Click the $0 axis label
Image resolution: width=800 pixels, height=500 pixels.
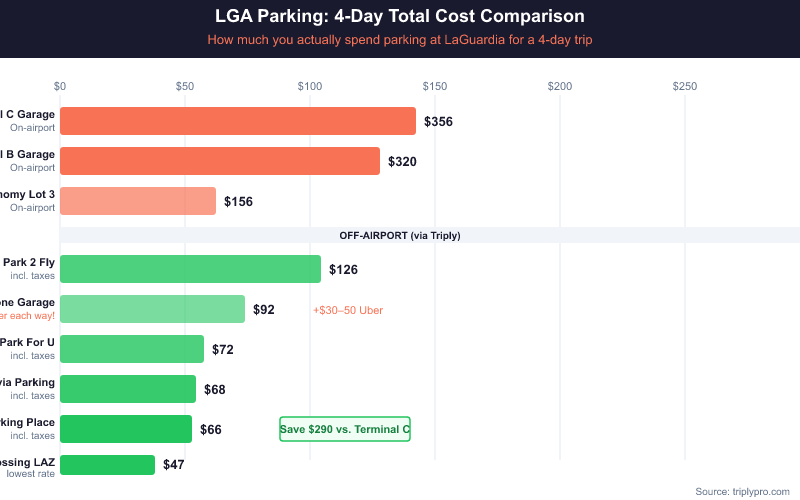[x=60, y=87]
